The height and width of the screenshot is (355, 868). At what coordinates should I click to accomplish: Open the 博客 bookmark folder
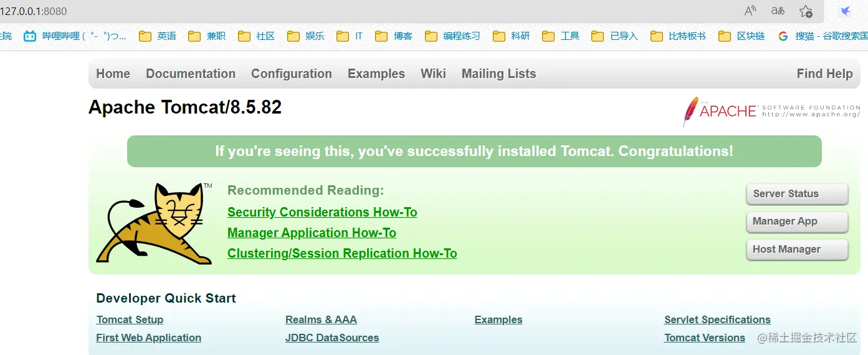[x=394, y=36]
